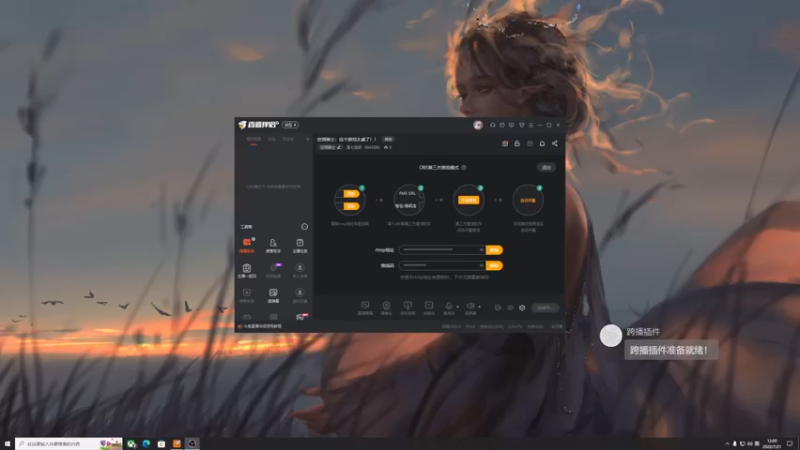Copy the stream key with orange button
The image size is (800, 450).
[x=494, y=265]
